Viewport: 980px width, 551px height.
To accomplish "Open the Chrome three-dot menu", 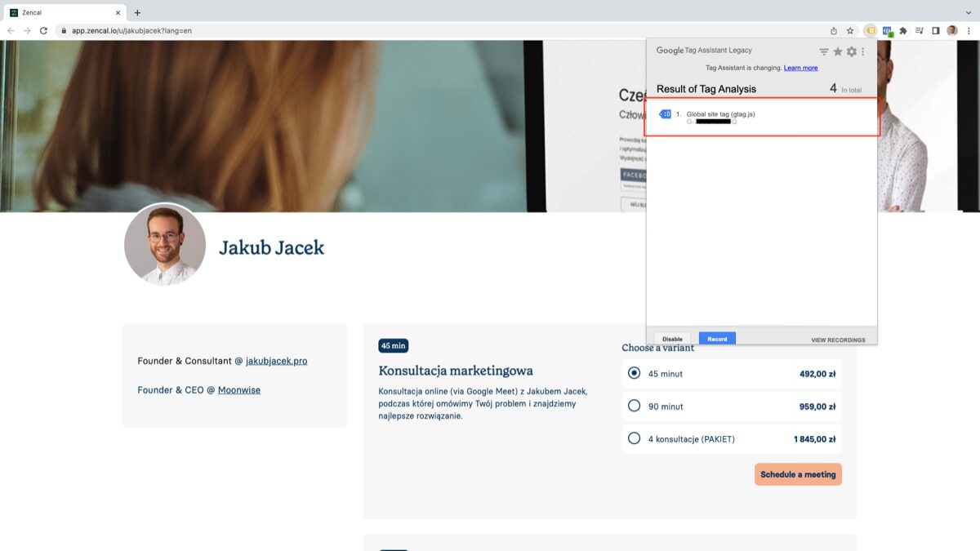I will [x=969, y=31].
